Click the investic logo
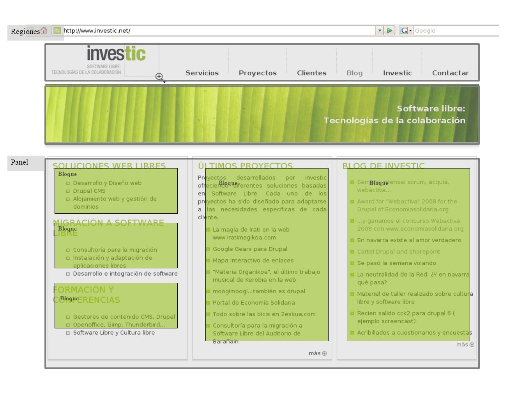The width and height of the screenshot is (532, 399). [x=116, y=53]
